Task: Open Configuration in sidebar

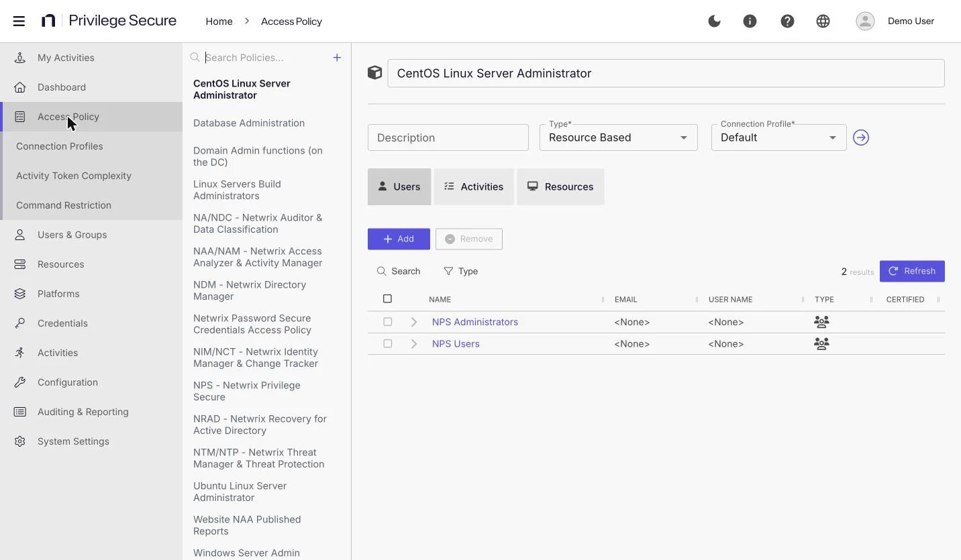Action: click(91, 382)
